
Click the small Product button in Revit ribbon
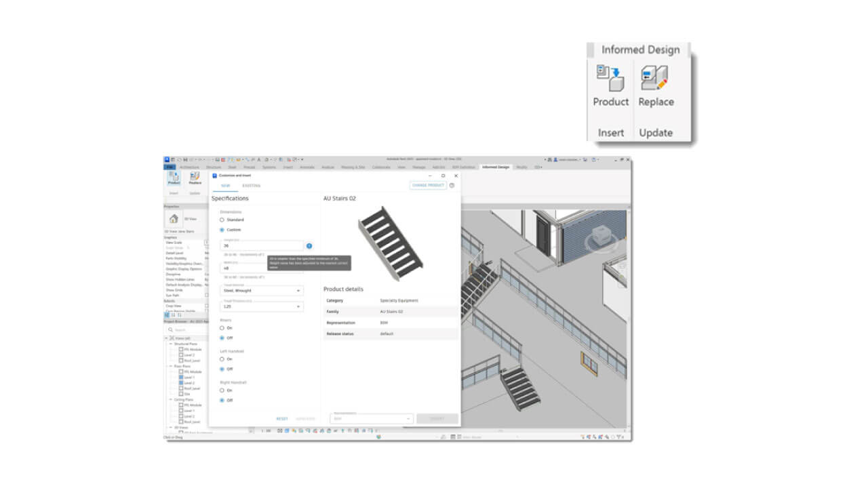pos(174,178)
